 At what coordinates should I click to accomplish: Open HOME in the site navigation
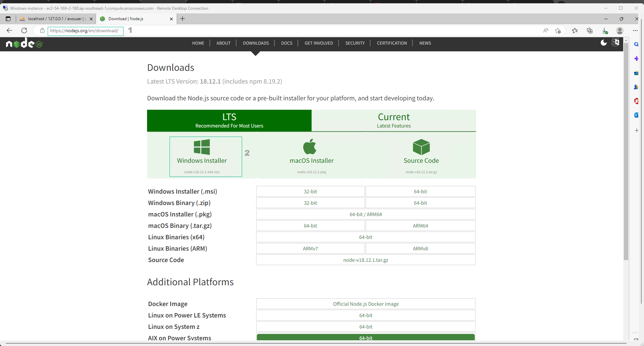pos(198,43)
